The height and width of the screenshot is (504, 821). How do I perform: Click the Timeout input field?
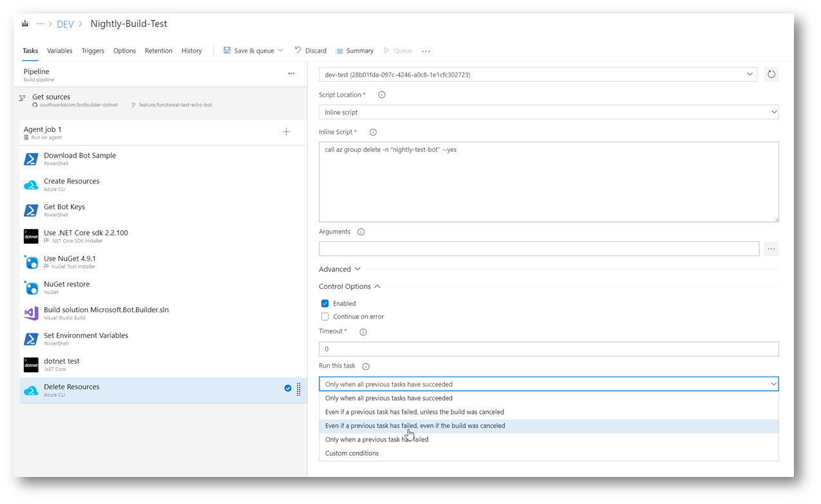point(549,349)
